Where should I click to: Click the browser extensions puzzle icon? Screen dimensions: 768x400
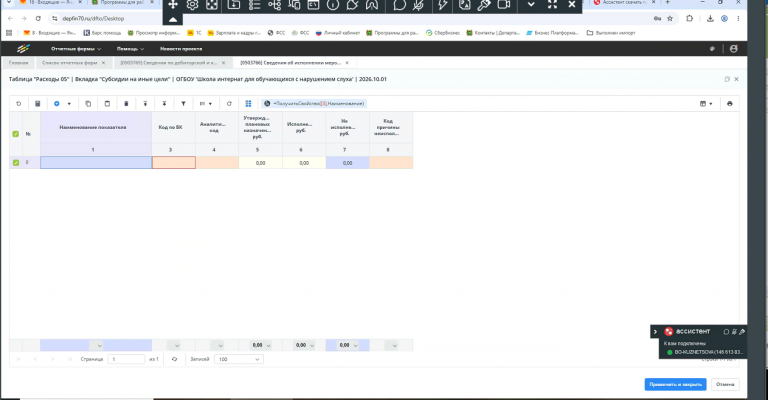(690, 19)
